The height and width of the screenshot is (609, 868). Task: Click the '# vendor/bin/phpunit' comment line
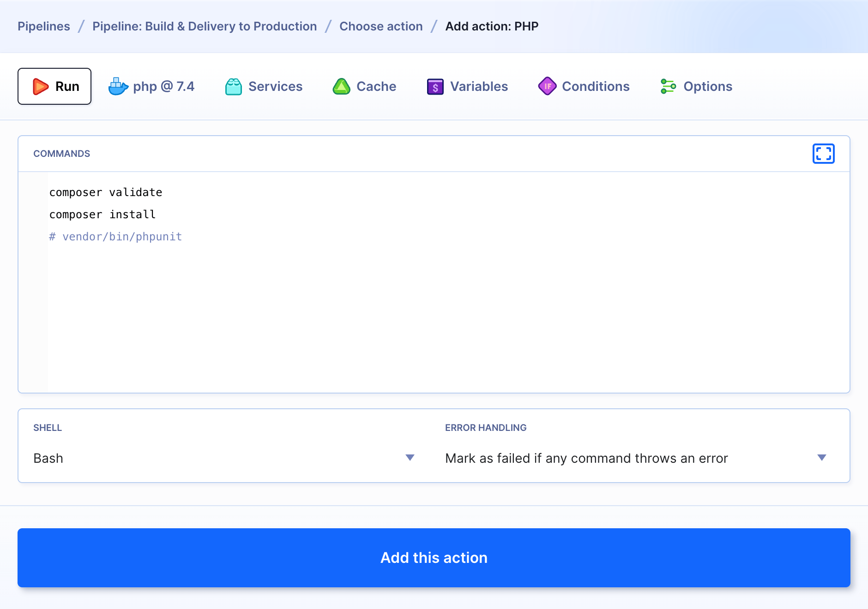coord(115,237)
